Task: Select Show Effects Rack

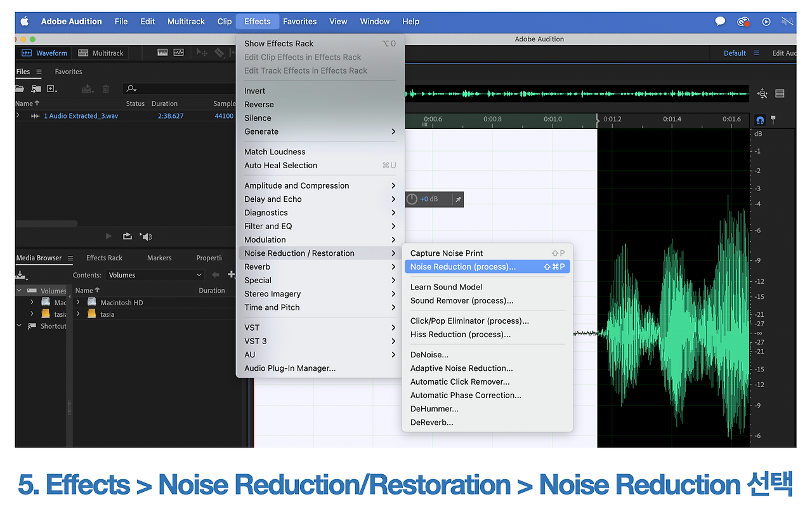Action: click(320, 44)
